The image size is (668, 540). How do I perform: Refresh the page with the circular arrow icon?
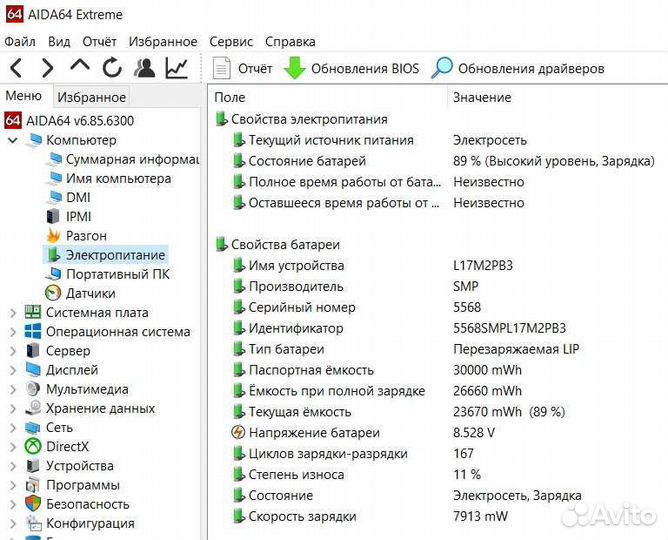112,68
